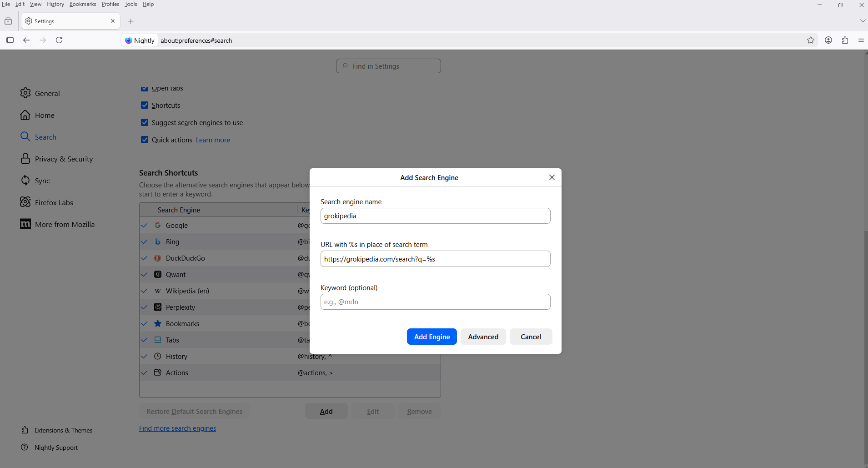The width and height of the screenshot is (868, 468).
Task: Click the back navigation arrow
Action: point(26,40)
